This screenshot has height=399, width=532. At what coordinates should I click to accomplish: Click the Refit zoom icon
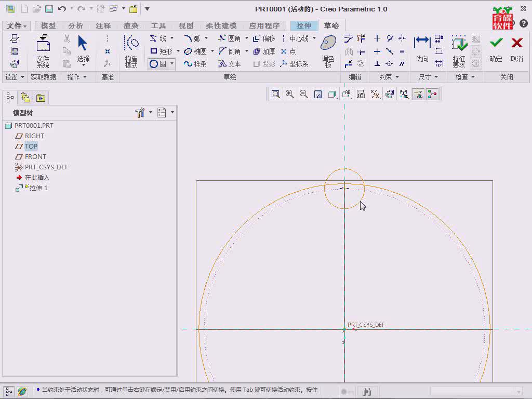[275, 94]
